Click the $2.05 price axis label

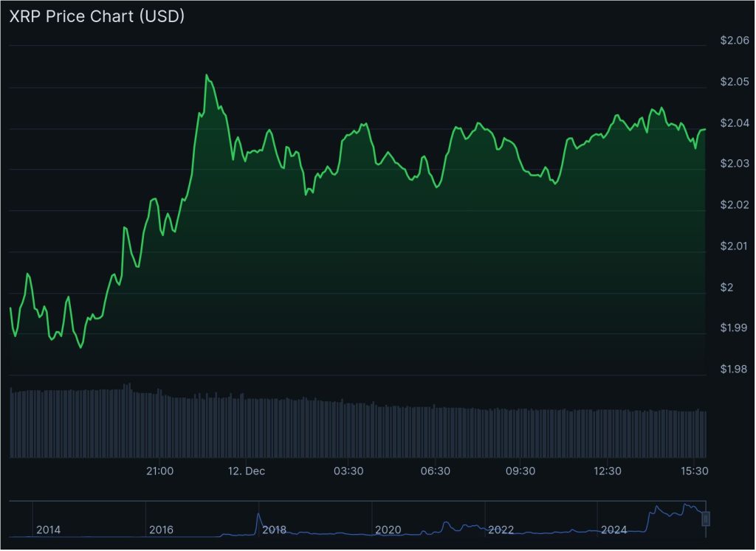coord(735,82)
